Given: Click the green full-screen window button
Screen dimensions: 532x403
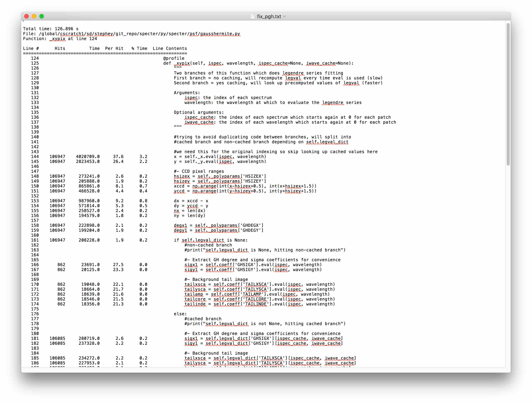Looking at the screenshot, I should tap(41, 16).
